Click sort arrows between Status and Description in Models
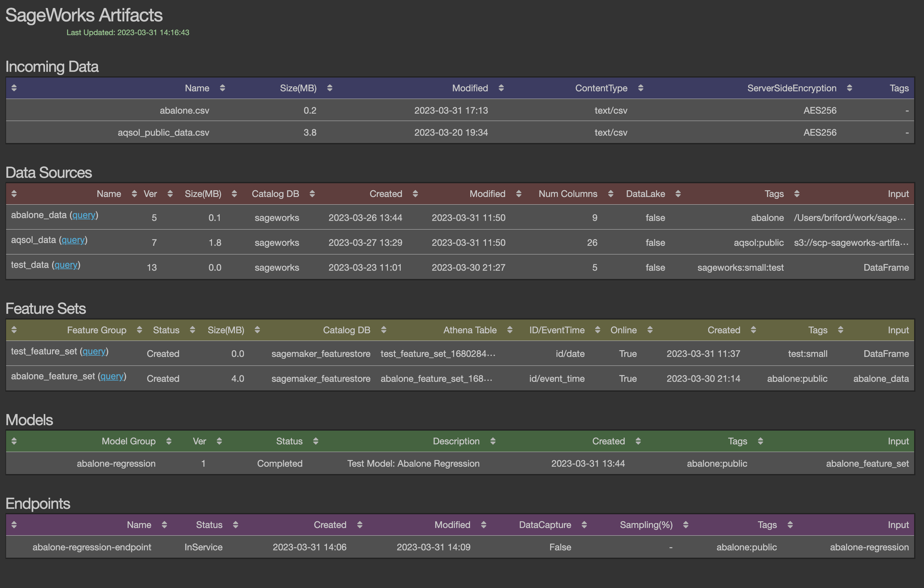 point(315,441)
